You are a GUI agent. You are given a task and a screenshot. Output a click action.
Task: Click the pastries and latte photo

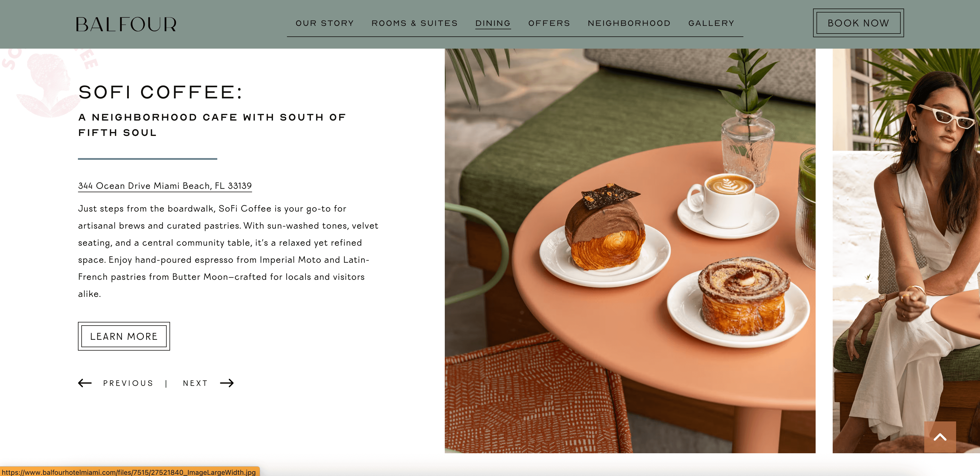click(x=630, y=251)
